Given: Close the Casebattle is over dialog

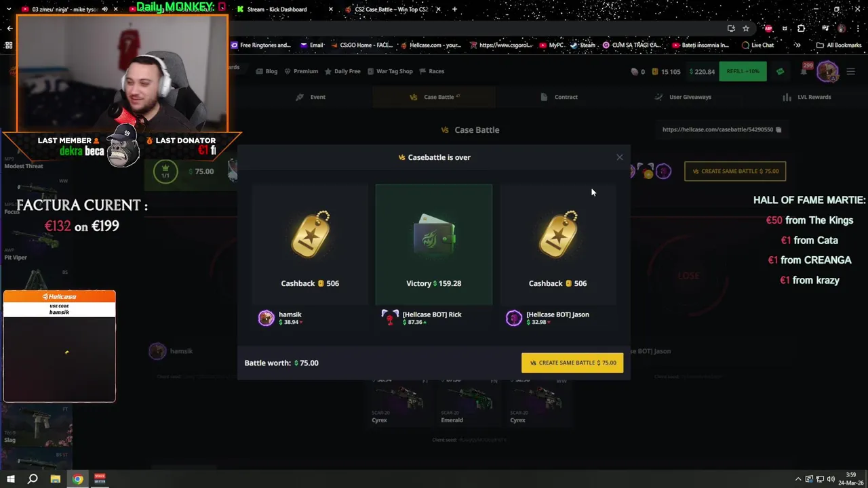Looking at the screenshot, I should (x=619, y=157).
